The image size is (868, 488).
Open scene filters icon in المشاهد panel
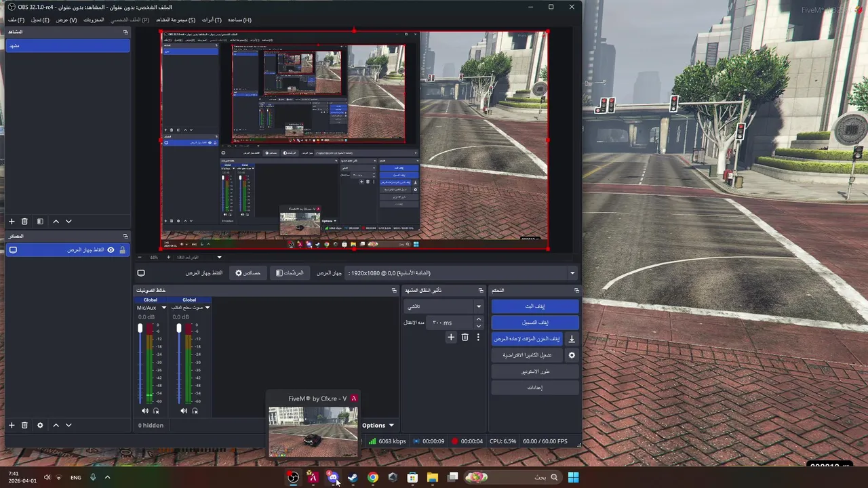pos(40,221)
